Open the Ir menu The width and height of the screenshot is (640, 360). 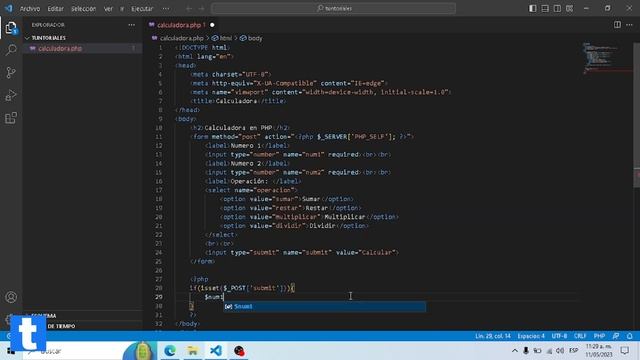[122, 8]
